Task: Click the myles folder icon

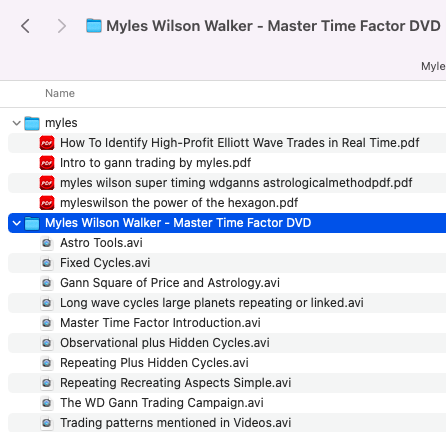Action: [32, 123]
